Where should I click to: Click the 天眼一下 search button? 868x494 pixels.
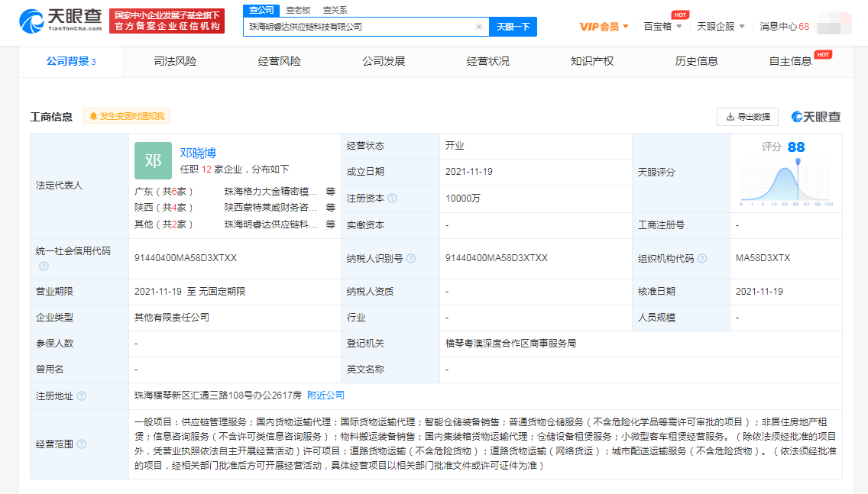(x=513, y=26)
